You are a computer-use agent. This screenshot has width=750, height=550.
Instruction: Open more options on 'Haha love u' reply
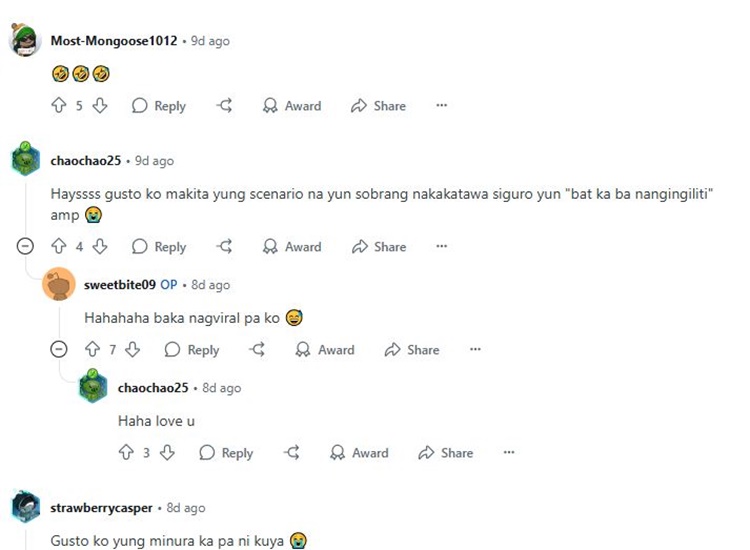click(509, 452)
